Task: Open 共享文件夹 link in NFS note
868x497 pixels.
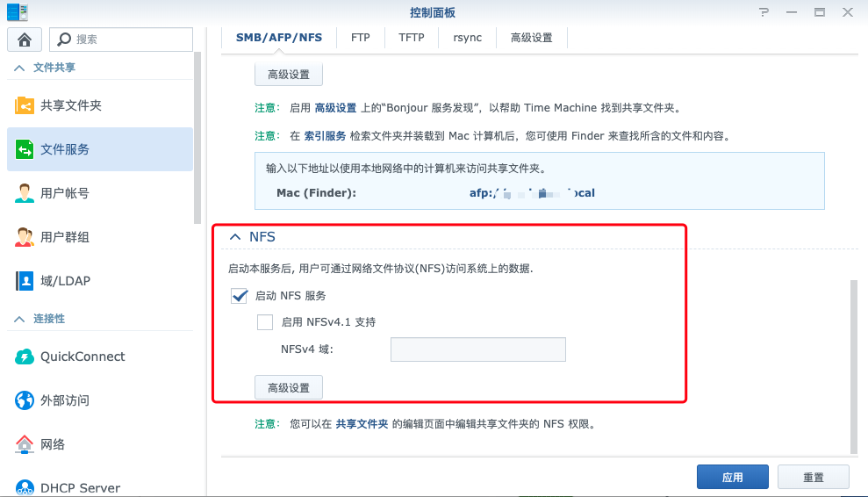Action: click(362, 424)
